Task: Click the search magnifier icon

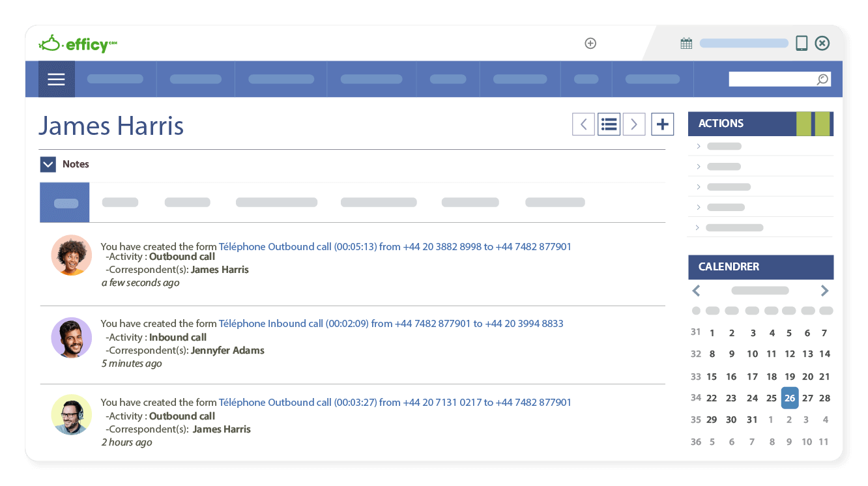Action: (x=822, y=78)
